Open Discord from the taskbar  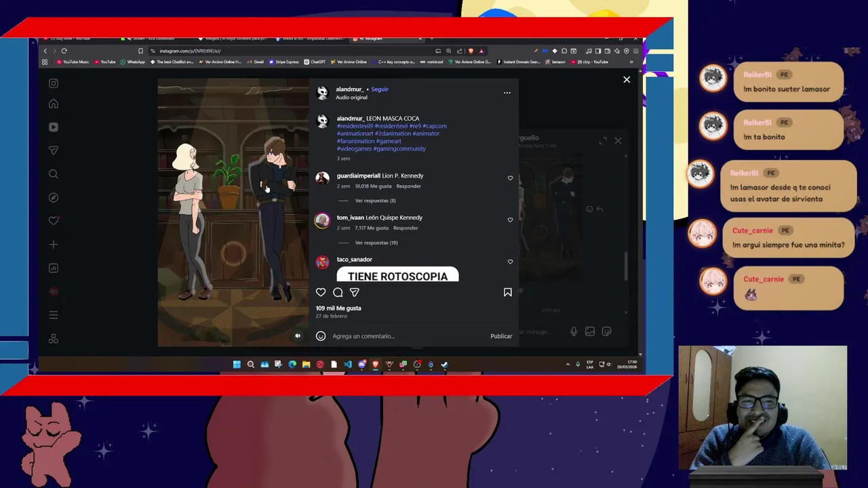click(361, 365)
